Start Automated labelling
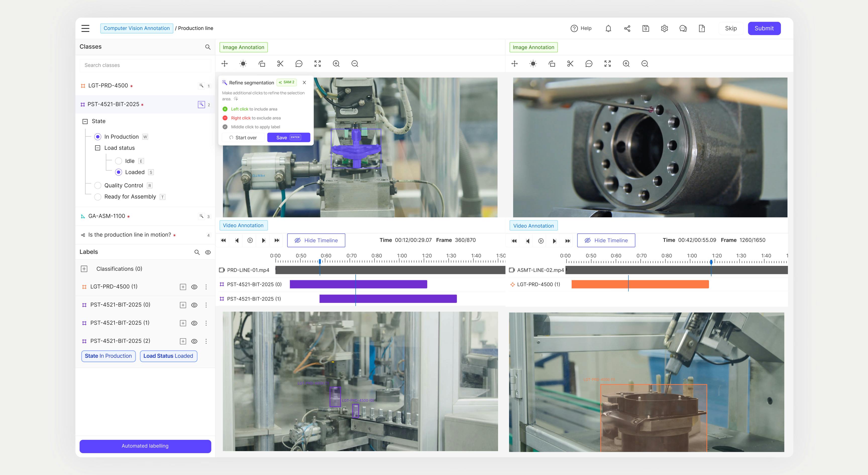 tap(145, 446)
